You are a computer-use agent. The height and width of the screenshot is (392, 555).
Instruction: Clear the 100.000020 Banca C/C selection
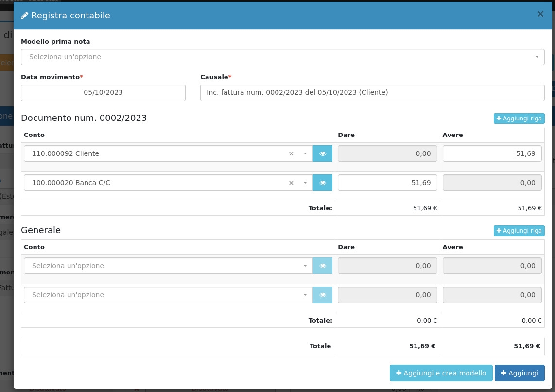click(291, 183)
